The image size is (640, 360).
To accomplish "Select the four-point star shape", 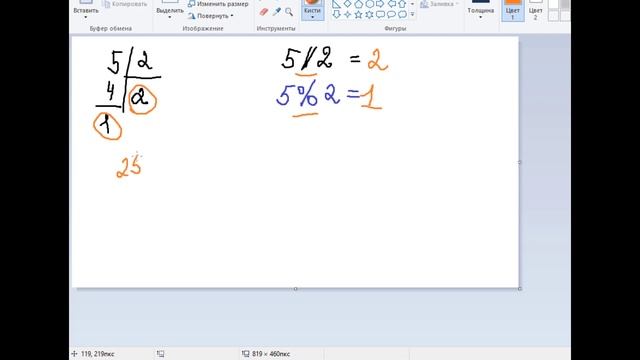I will (347, 15).
